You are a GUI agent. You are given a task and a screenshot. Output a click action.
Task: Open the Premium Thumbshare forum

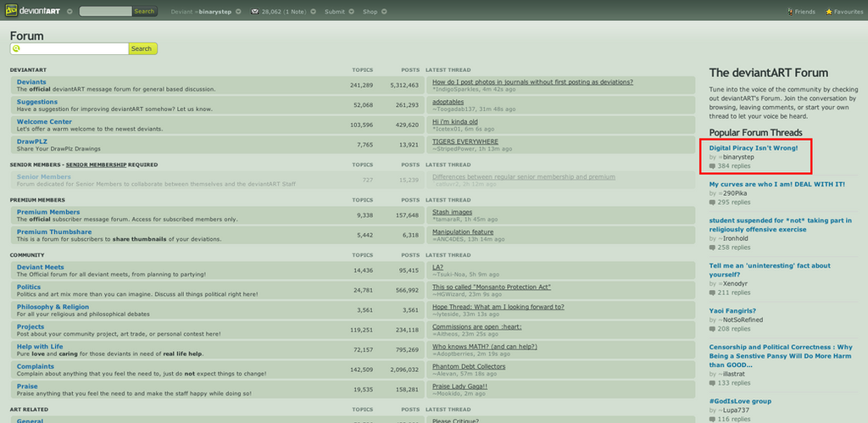54,232
